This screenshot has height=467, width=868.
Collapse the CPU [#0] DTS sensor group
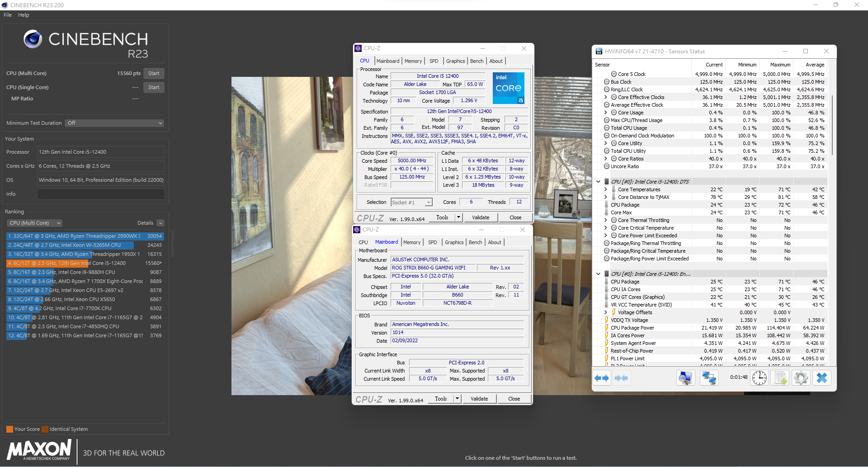point(598,182)
